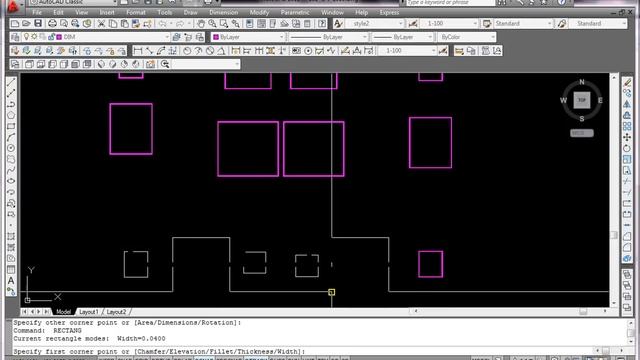Viewport: 640px width, 360px height.
Task: Open the Layer Properties Manager icon
Action: pos(15,37)
